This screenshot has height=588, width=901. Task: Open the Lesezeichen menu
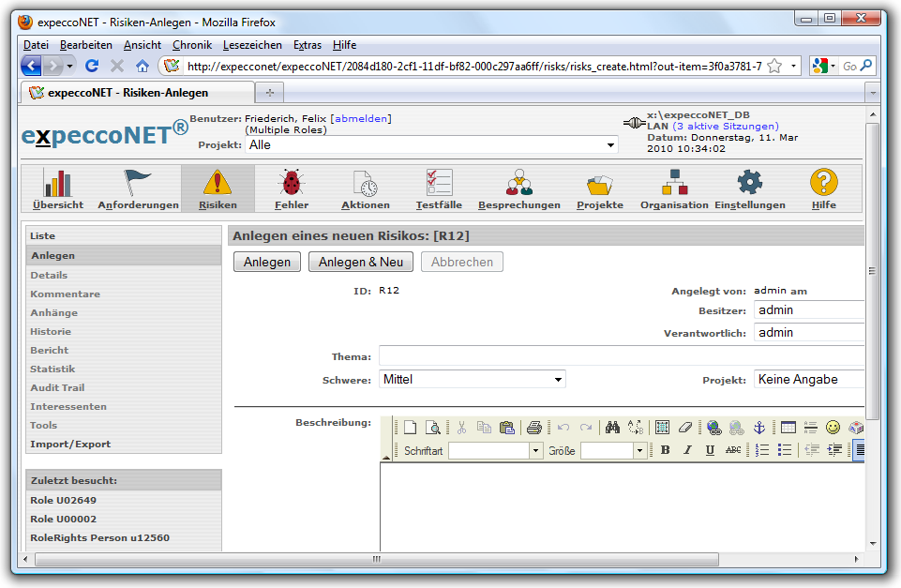pyautogui.click(x=251, y=45)
